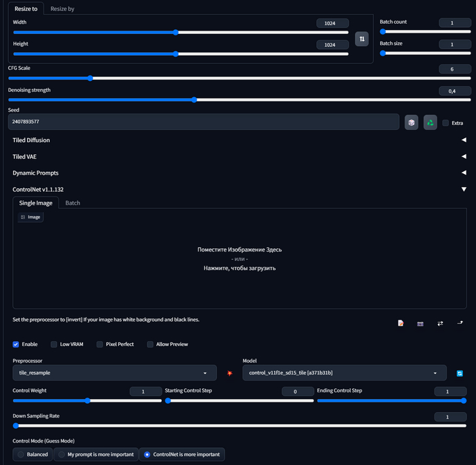Open the Preprocessor dropdown showing tile_resample

click(114, 373)
